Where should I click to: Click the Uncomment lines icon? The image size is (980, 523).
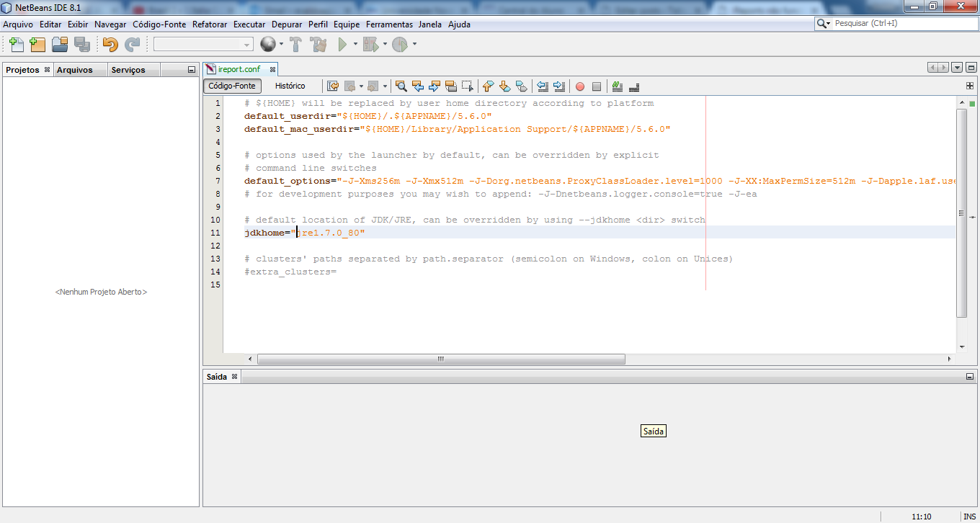click(x=634, y=86)
